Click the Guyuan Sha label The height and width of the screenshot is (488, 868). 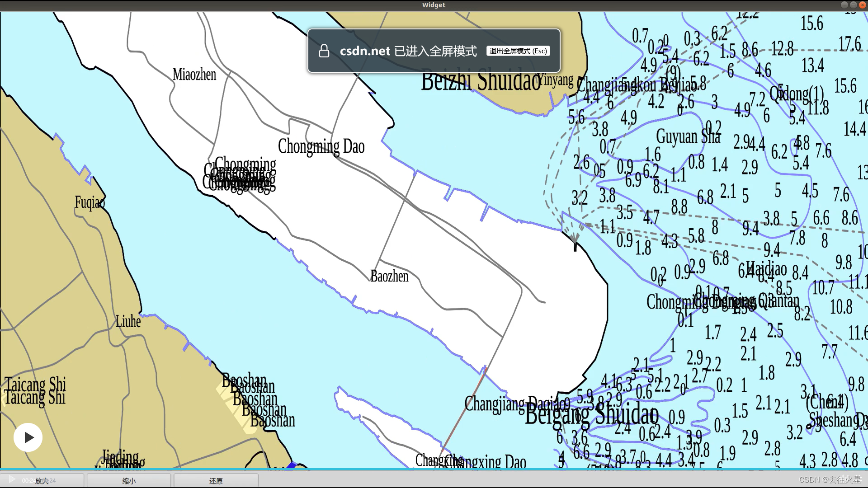(x=688, y=136)
